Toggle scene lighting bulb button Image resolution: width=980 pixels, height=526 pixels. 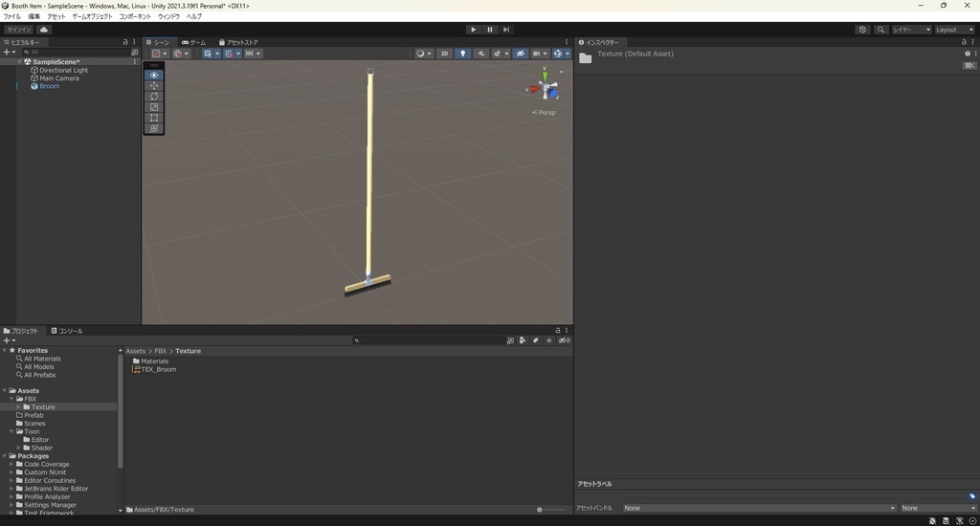pyautogui.click(x=462, y=54)
